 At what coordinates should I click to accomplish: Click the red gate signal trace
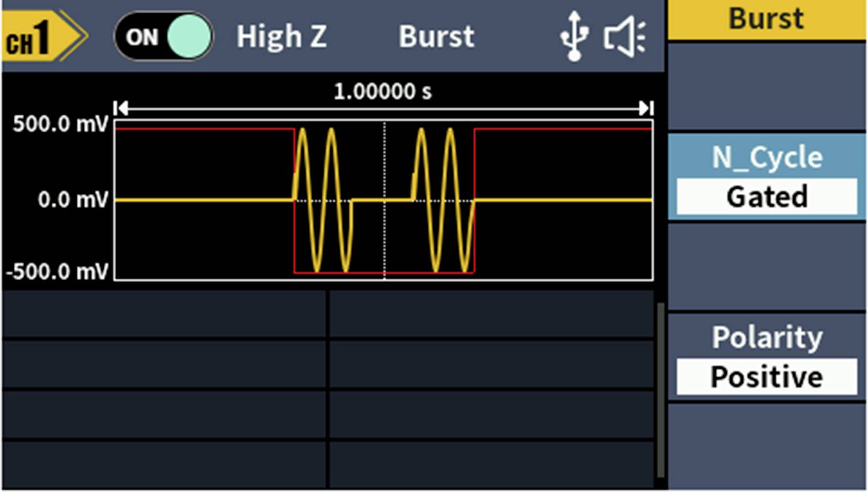202,129
